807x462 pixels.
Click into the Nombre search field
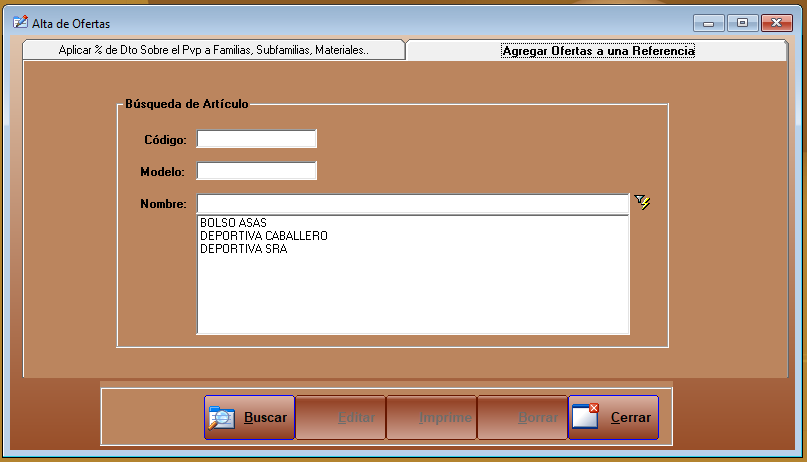[413, 203]
